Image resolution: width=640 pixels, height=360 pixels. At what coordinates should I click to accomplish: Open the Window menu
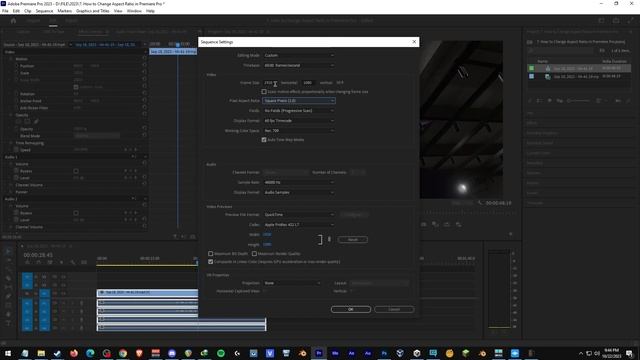click(134, 11)
